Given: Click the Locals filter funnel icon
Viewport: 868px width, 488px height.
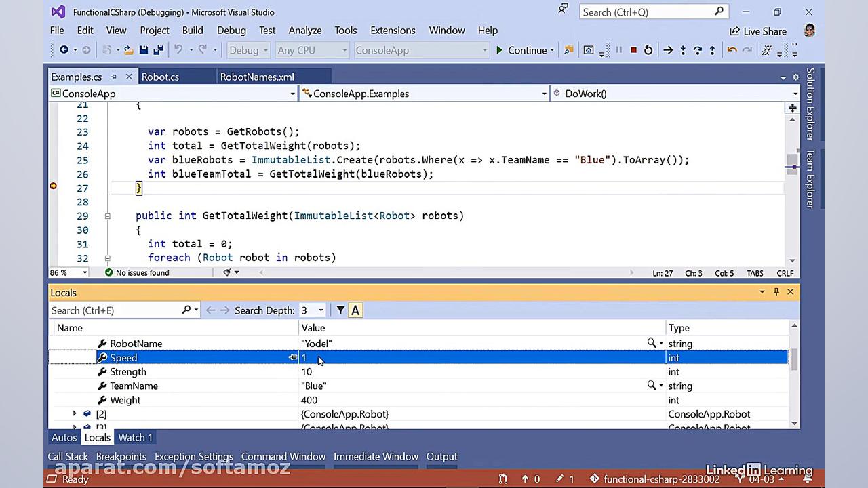Looking at the screenshot, I should click(340, 310).
